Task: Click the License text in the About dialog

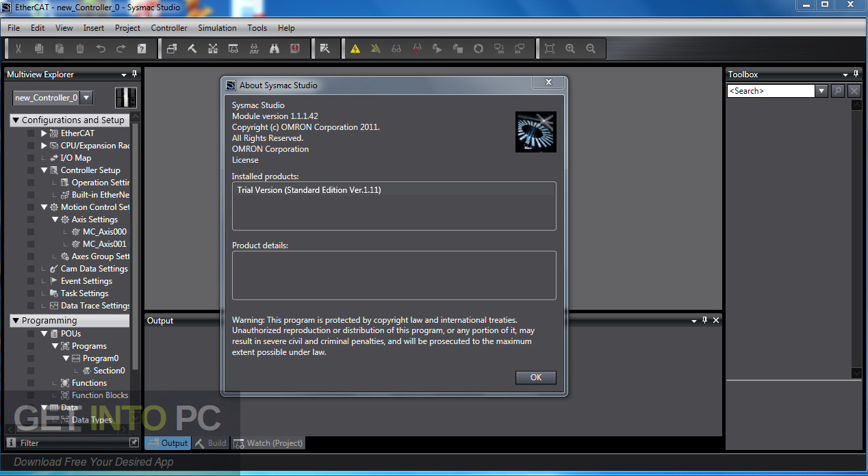Action: [x=245, y=160]
